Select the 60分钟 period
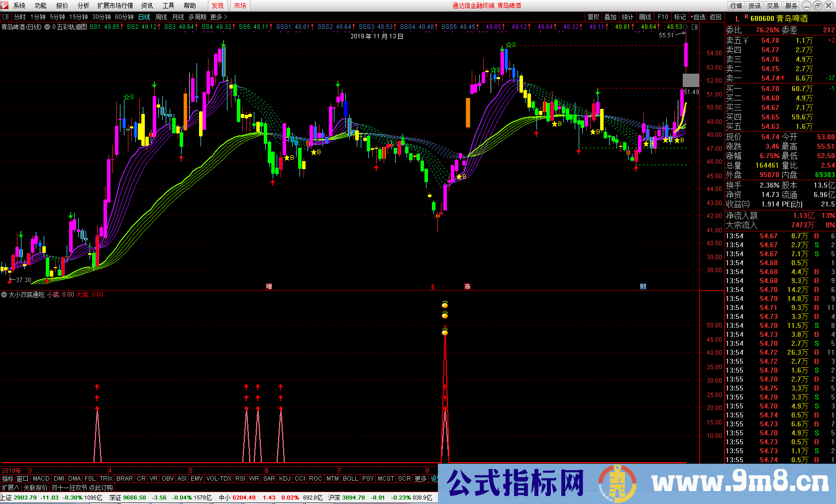This screenshot has width=836, height=504. [x=124, y=17]
